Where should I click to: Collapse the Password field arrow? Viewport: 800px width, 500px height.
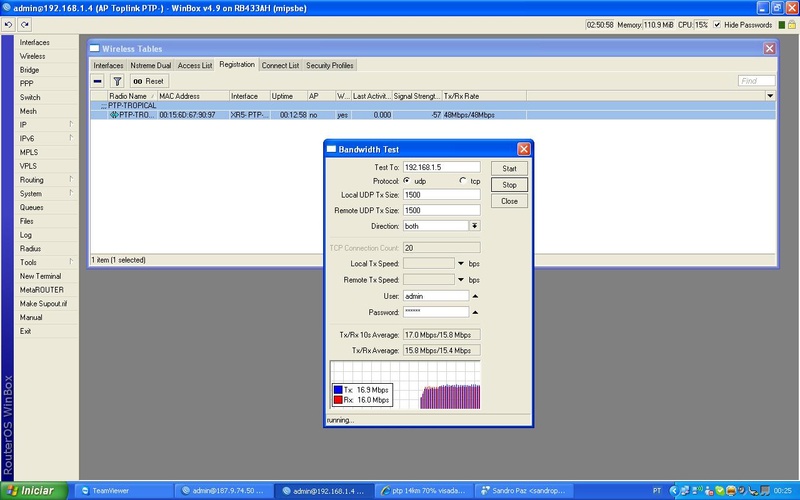[x=475, y=312]
